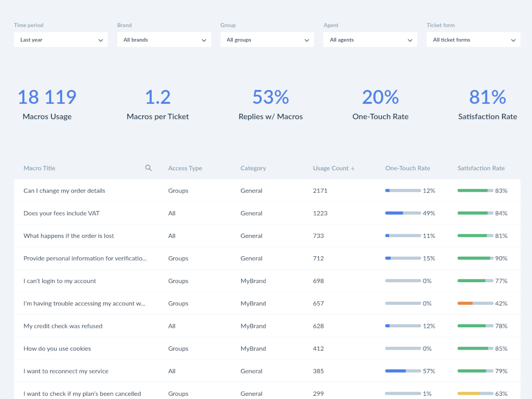The image size is (532, 399).
Task: Click the orange 42% satisfaction bar
Action: coord(475,303)
